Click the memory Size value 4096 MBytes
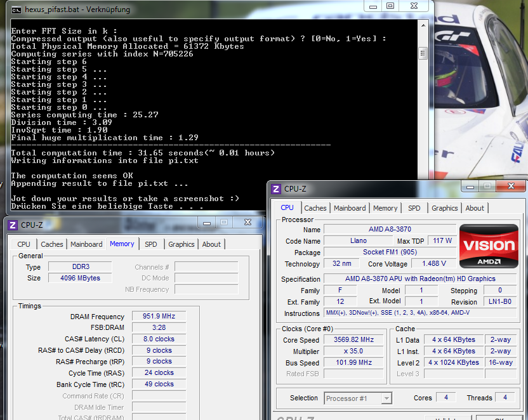Image resolution: width=528 pixels, height=420 pixels. (x=81, y=278)
